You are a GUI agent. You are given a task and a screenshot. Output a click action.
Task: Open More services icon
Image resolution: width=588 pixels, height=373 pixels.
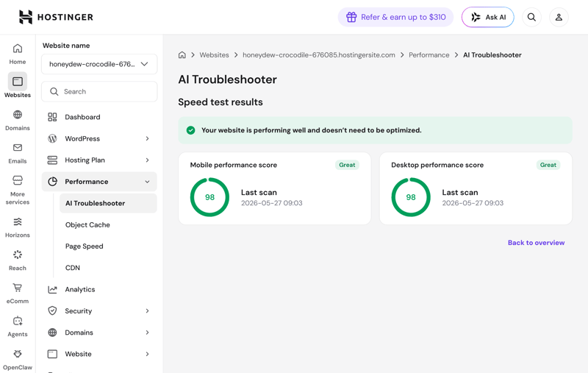18,180
